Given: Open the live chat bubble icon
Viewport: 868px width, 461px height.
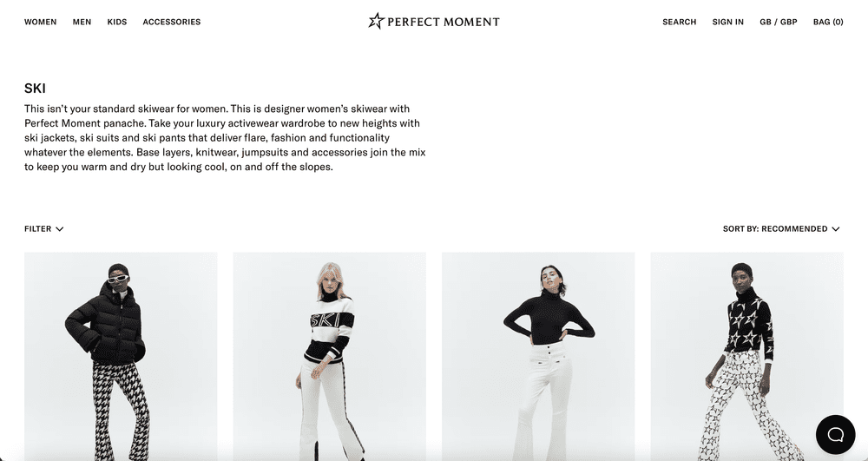Looking at the screenshot, I should 835,435.
